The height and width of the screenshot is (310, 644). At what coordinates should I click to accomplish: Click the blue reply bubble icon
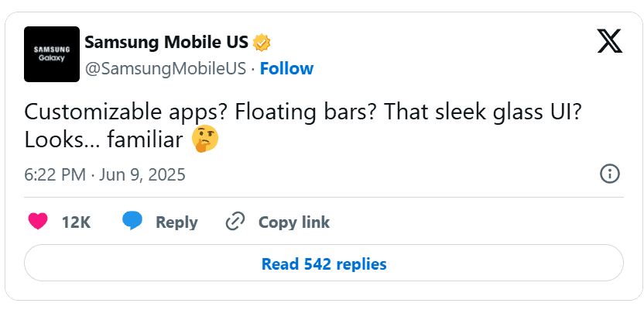(x=132, y=221)
